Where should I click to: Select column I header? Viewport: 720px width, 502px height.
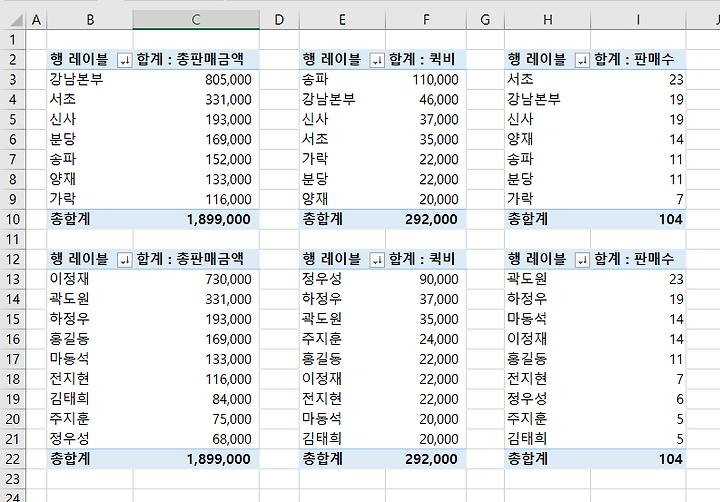(x=638, y=20)
